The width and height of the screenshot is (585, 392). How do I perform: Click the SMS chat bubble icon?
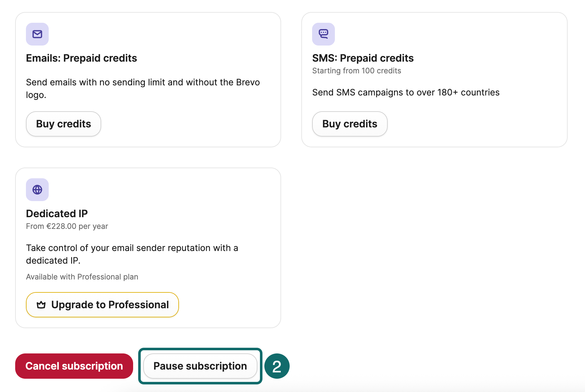(x=323, y=34)
